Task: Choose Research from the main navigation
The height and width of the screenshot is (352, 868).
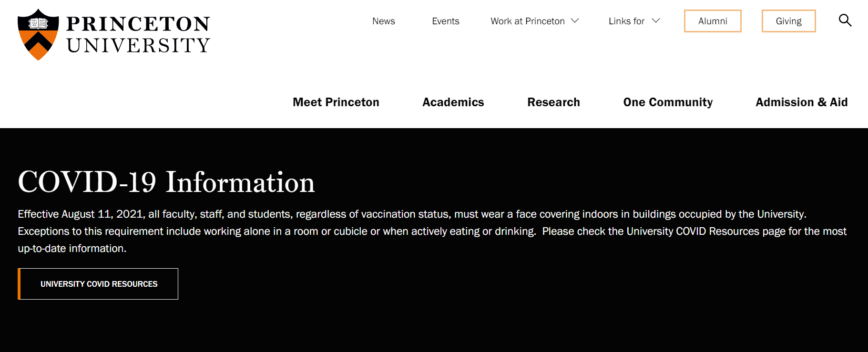Action: 553,102
